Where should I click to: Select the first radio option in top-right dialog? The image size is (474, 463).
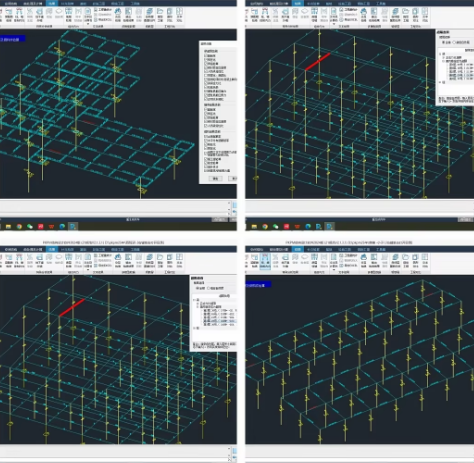pos(444,42)
